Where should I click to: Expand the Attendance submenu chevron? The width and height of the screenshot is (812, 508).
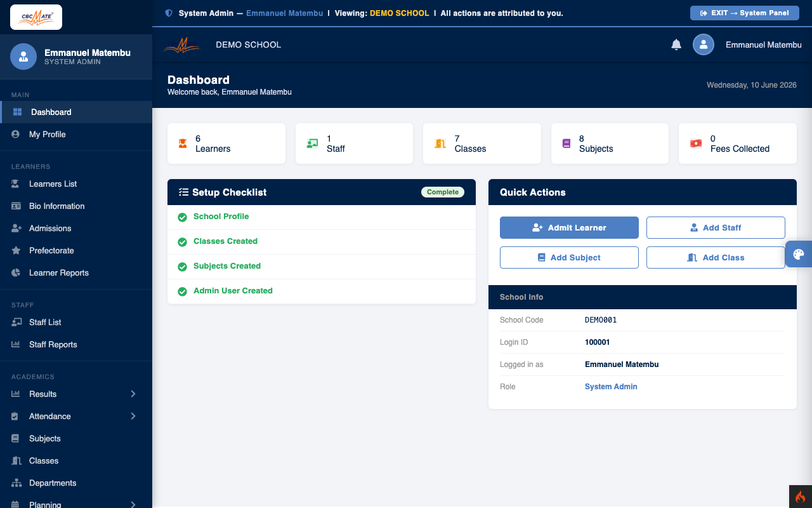[133, 416]
